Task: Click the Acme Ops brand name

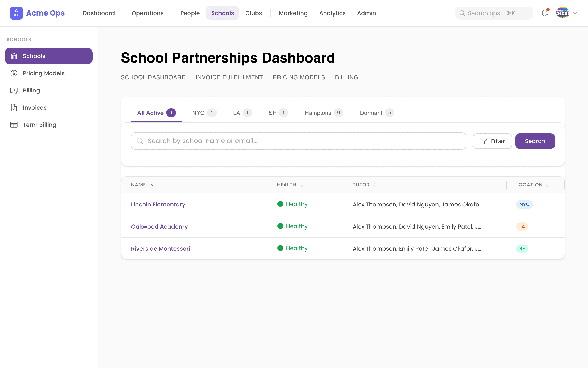Action: click(45, 13)
